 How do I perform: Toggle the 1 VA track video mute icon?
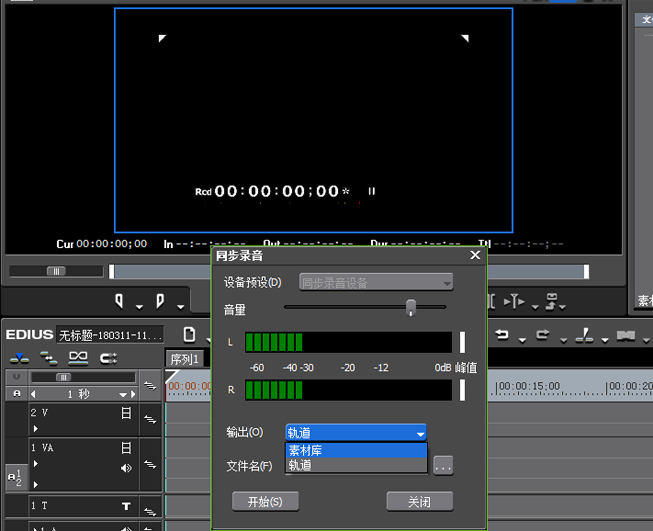tap(126, 448)
